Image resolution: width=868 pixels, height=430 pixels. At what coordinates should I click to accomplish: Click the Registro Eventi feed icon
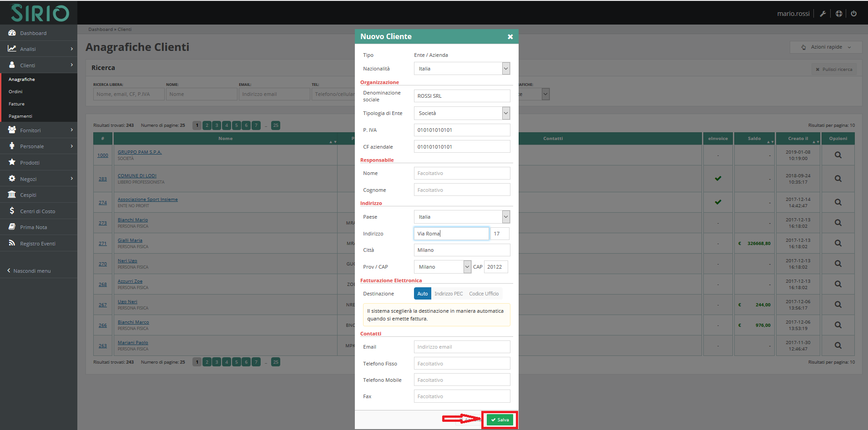click(x=12, y=243)
